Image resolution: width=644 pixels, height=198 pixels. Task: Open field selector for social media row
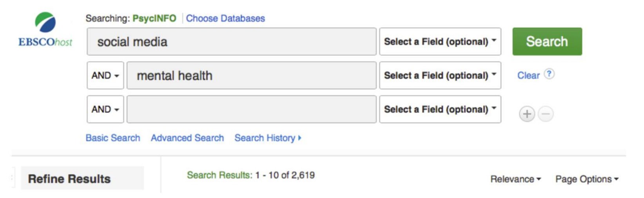click(x=440, y=42)
